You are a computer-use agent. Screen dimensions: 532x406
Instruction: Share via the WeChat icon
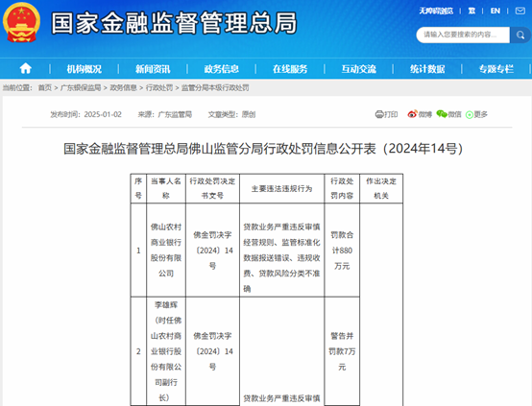point(442,114)
